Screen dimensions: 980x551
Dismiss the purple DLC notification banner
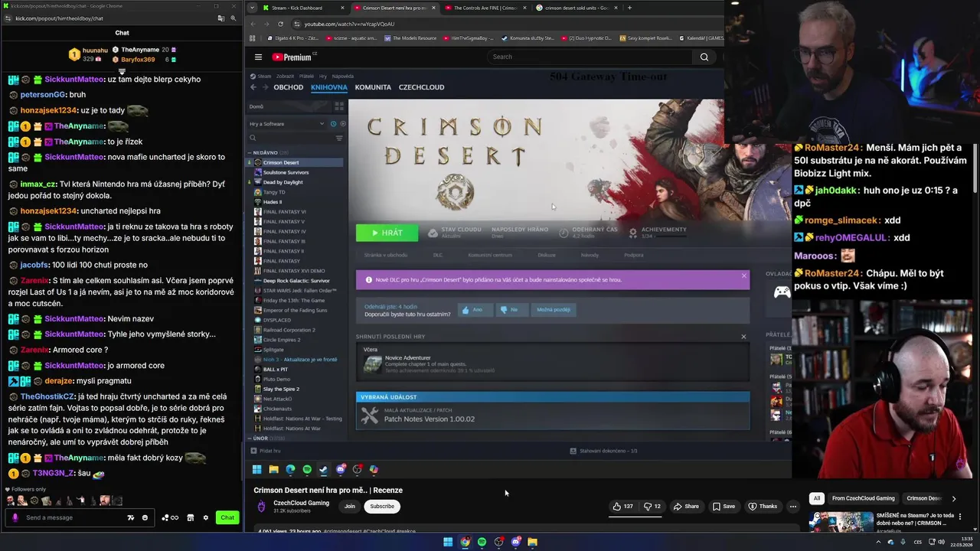tap(743, 275)
